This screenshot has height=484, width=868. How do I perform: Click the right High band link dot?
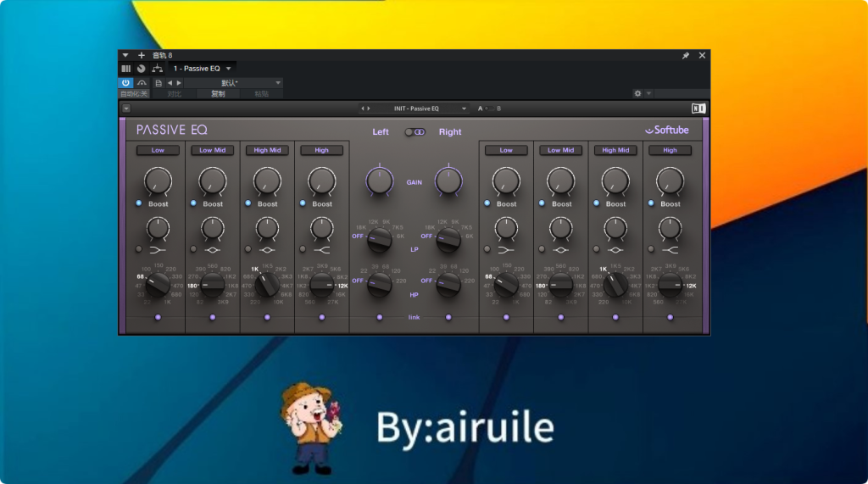670,317
